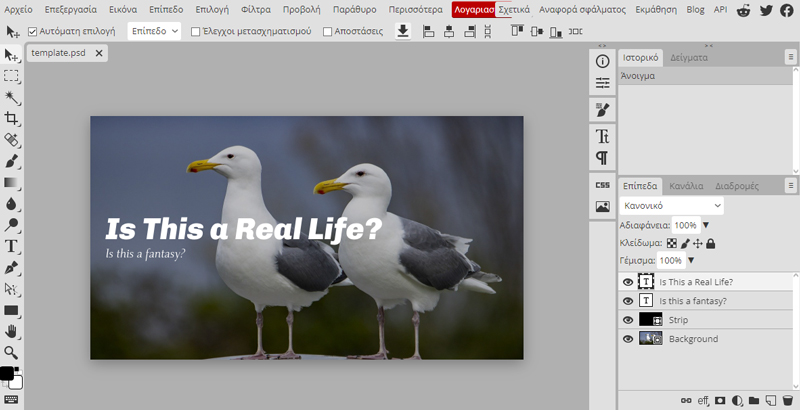This screenshot has width=800, height=410.
Task: Select the Brush tool in left toolbar
Action: pyautogui.click(x=11, y=161)
